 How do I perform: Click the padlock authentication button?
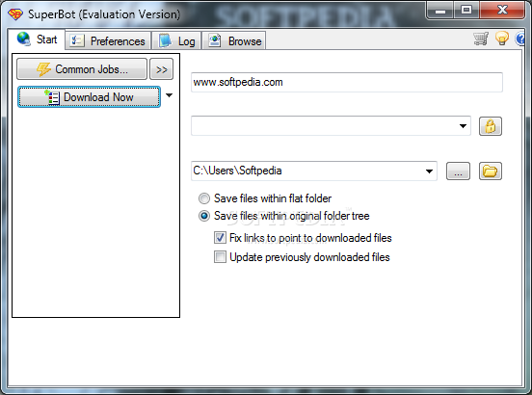(491, 126)
